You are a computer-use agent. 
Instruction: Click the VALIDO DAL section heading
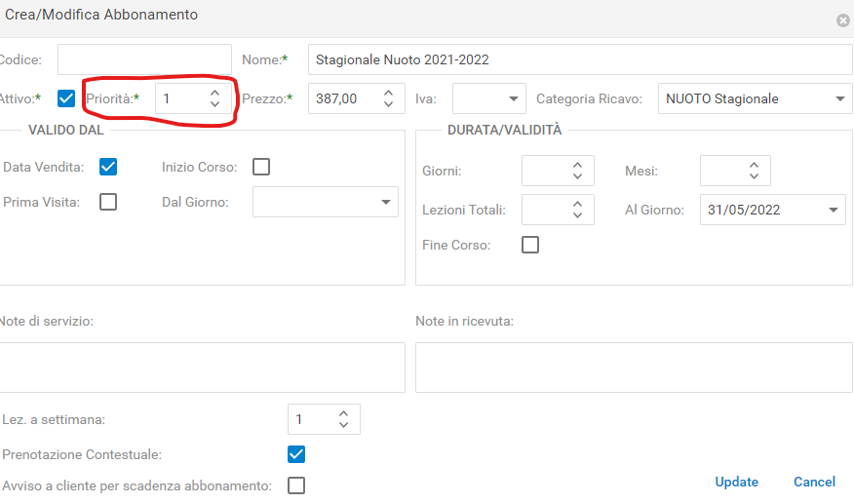(66, 130)
